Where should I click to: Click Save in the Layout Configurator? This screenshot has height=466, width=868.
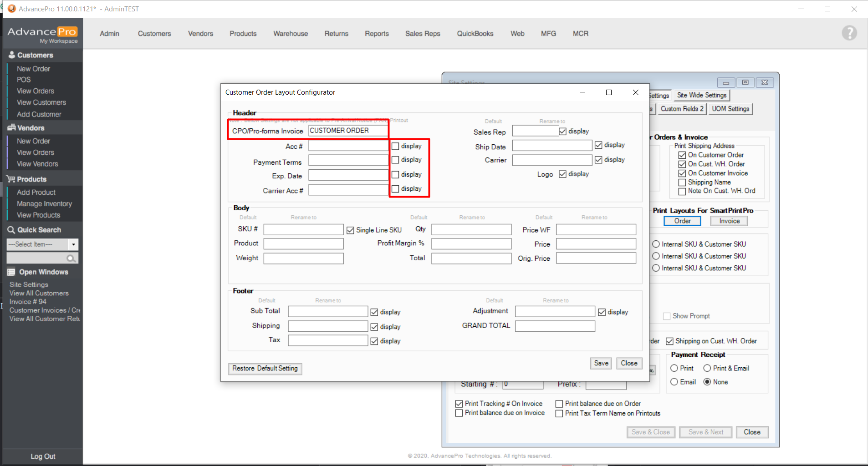point(601,363)
